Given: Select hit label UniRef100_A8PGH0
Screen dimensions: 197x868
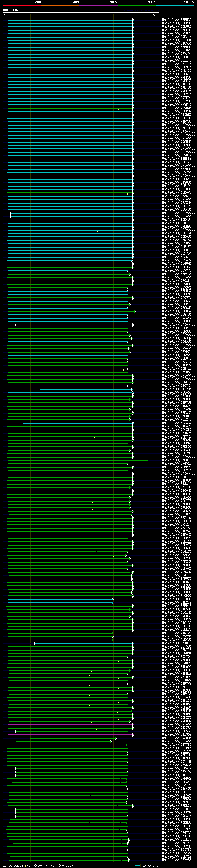Looking at the screenshot, I should [177, 440].
